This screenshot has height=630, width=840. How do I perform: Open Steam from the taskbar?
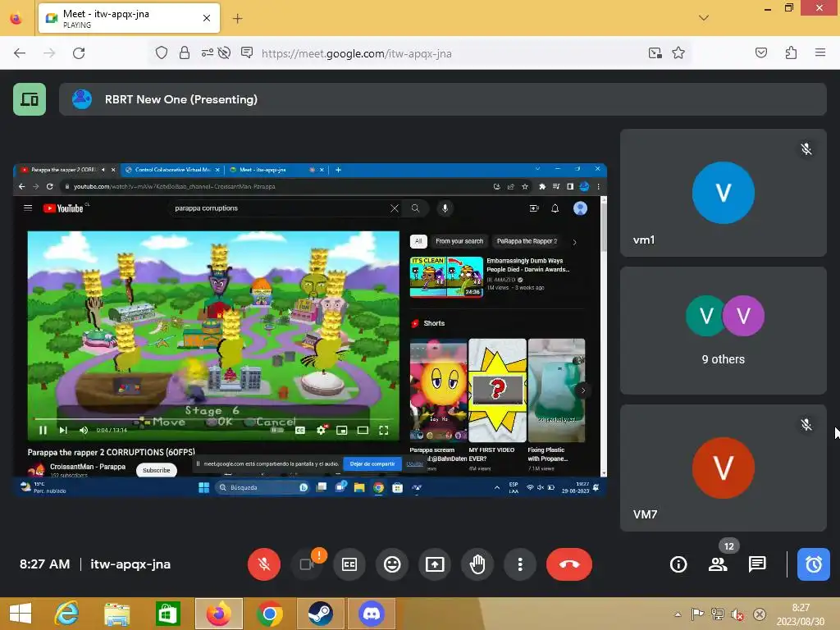321,614
